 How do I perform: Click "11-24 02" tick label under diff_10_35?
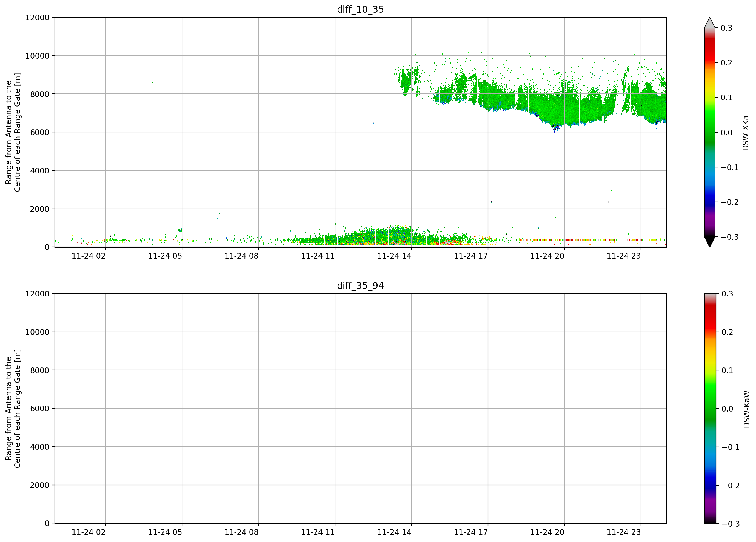point(89,256)
